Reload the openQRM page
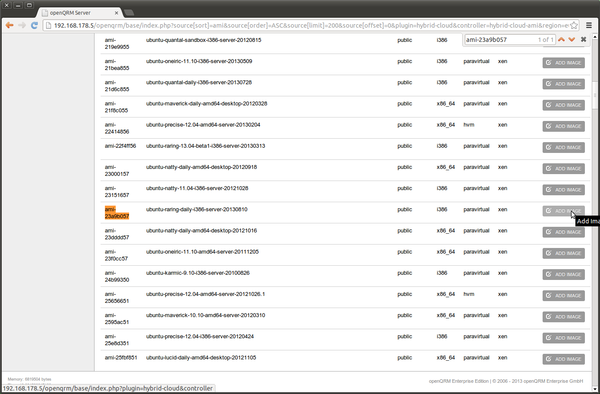The image size is (600, 394). pos(34,25)
